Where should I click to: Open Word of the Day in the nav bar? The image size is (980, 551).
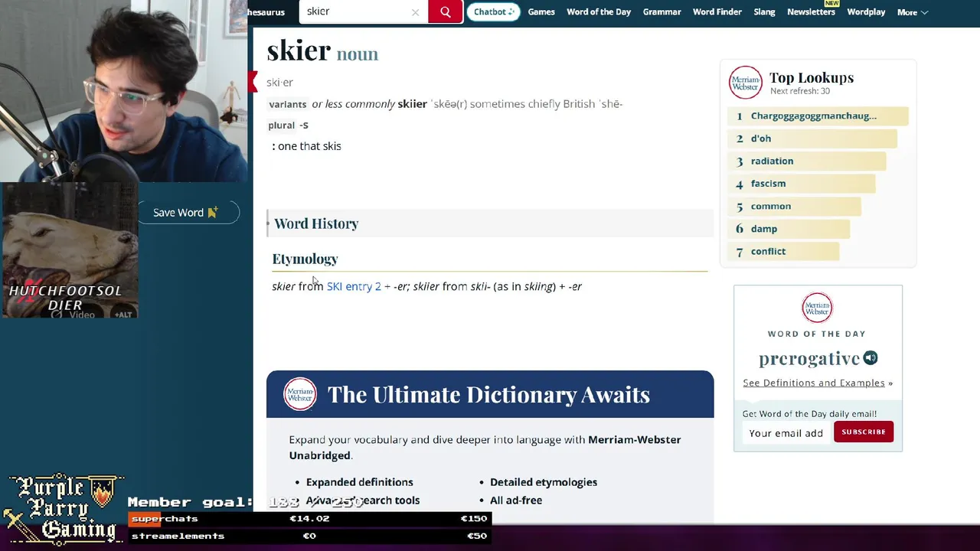(599, 11)
